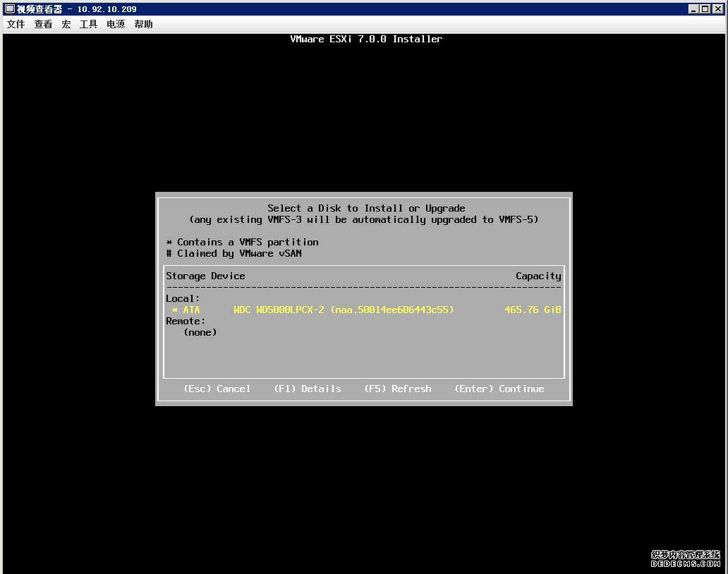Click (none) under the Remote section
Viewport: 728px width, 574px height.
(200, 332)
